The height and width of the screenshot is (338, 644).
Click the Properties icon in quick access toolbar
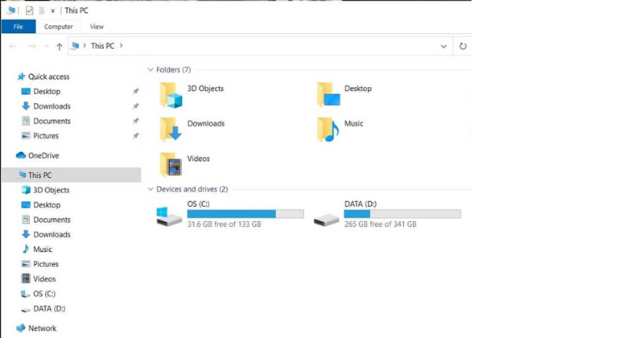click(x=29, y=10)
